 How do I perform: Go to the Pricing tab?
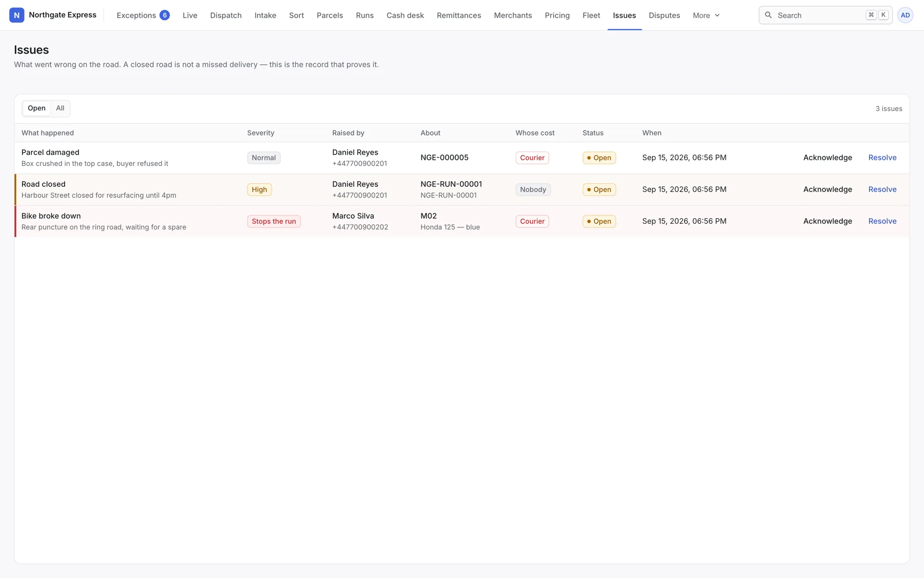(x=557, y=15)
